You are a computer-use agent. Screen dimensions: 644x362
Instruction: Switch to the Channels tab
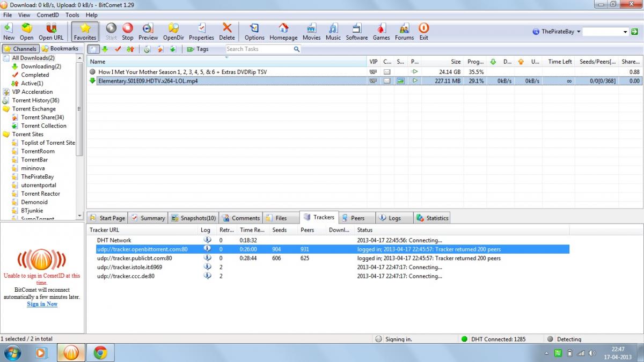tap(20, 49)
